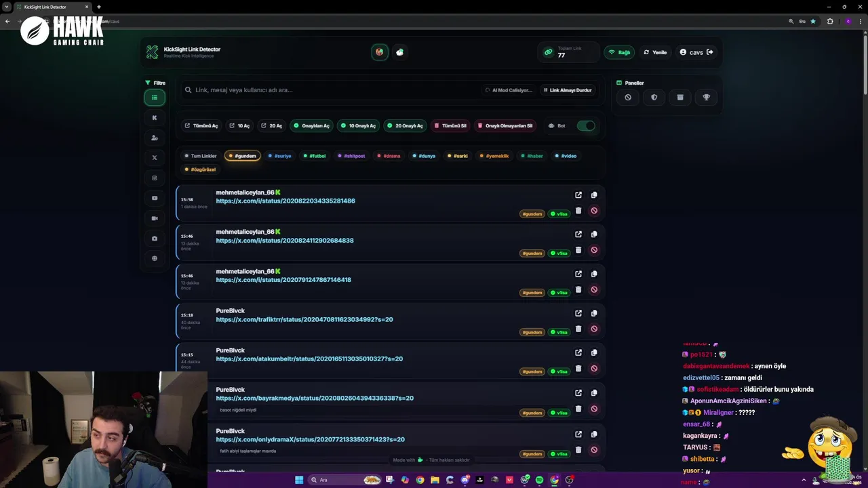
Task: Filter by X (Twitter) links in sidebar
Action: [155, 158]
